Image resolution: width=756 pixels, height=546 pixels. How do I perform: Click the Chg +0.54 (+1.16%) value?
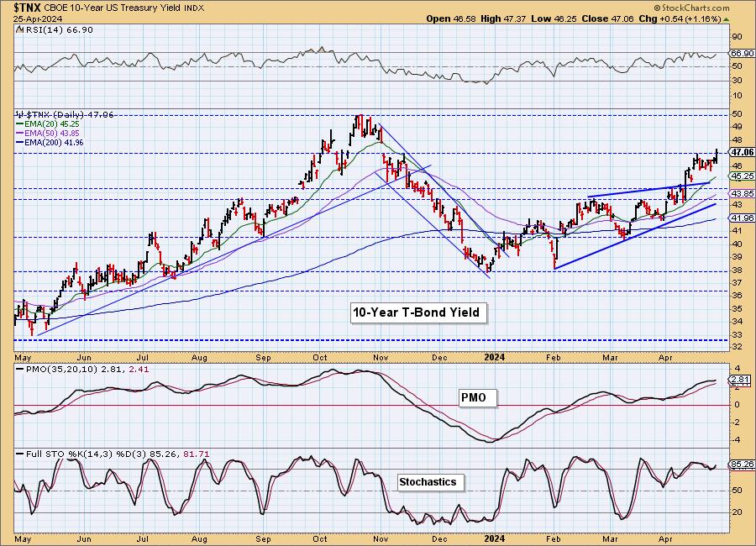(x=680, y=18)
